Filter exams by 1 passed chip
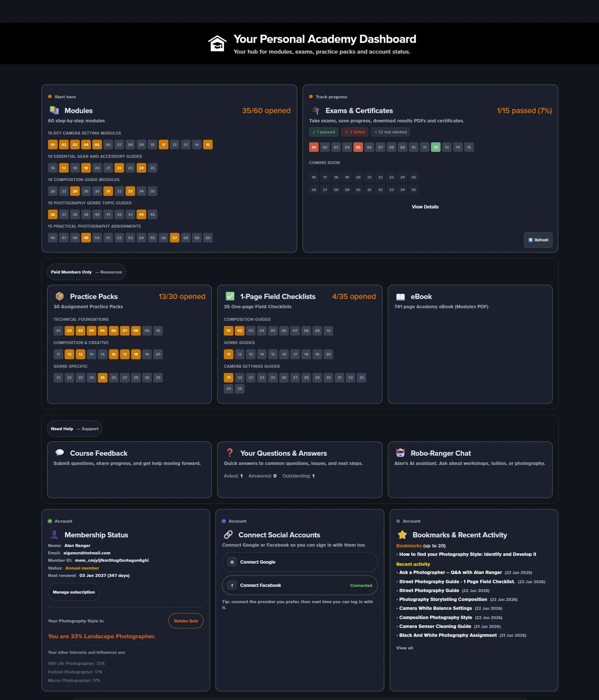The image size is (599, 700). tap(324, 132)
